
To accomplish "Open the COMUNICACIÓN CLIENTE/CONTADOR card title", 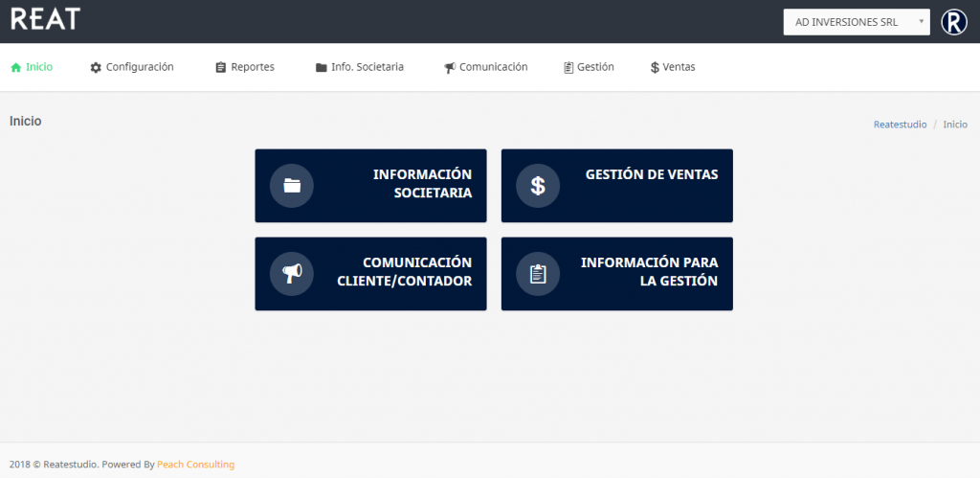I will pos(405,271).
